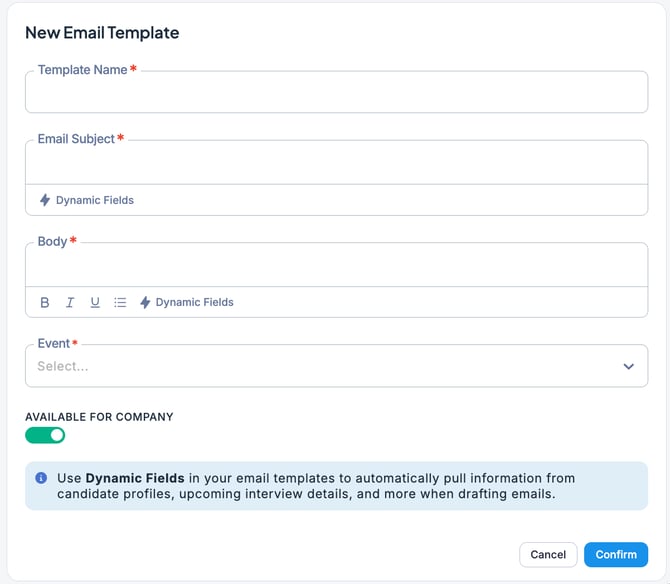
Task: Focus the Template Name input field
Action: 336,95
